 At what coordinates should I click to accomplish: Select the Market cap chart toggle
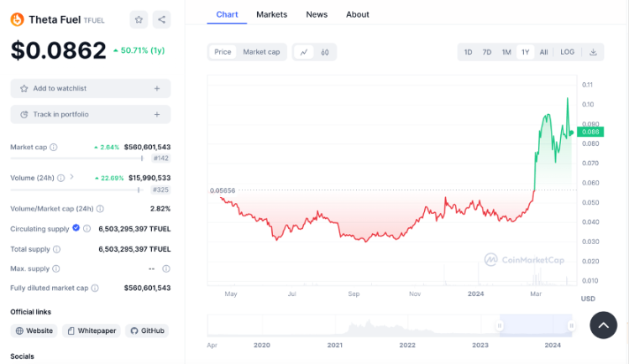[261, 52]
